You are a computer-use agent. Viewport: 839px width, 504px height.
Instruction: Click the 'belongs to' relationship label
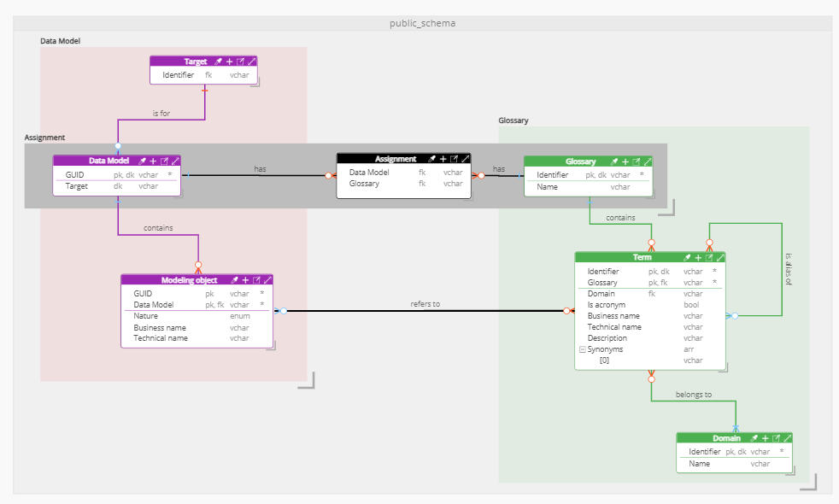(693, 395)
